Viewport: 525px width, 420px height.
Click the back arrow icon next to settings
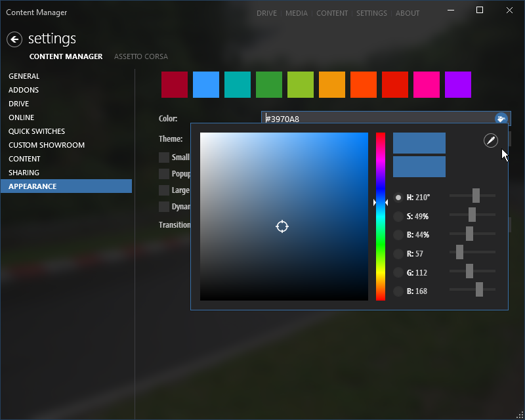(x=14, y=39)
